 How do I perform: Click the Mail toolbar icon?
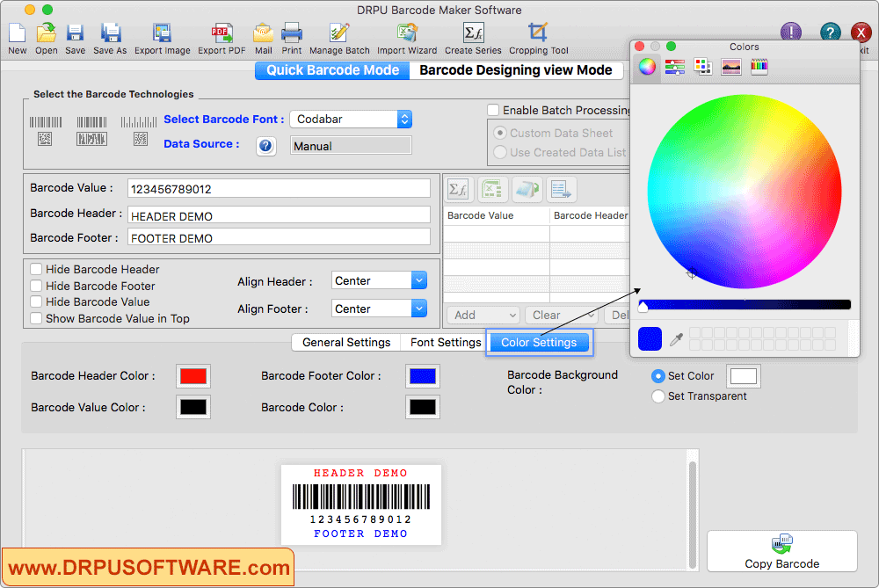pos(263,33)
